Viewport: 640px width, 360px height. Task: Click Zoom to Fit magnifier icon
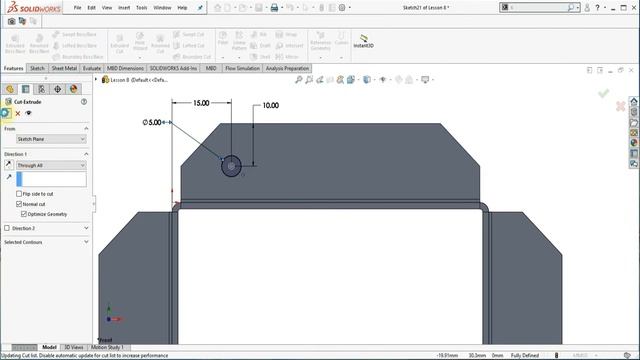(x=299, y=80)
